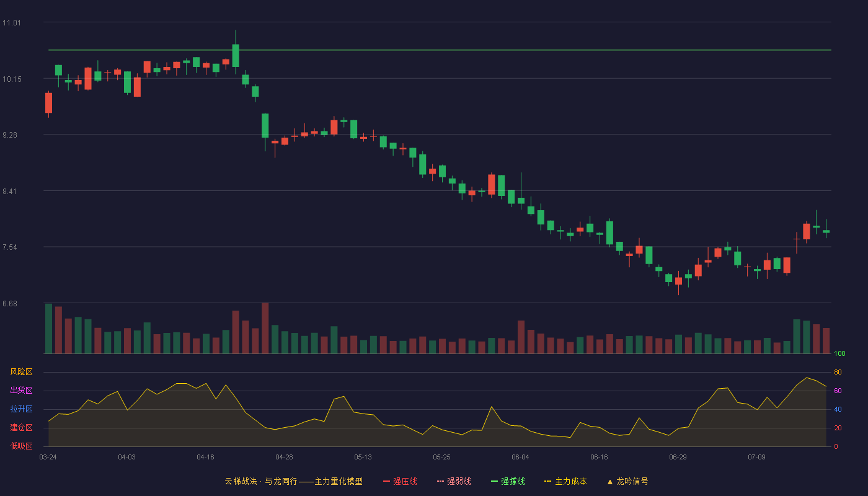This screenshot has width=868, height=496.
Task: Toggle the 主力成本 legend item
Action: [565, 481]
